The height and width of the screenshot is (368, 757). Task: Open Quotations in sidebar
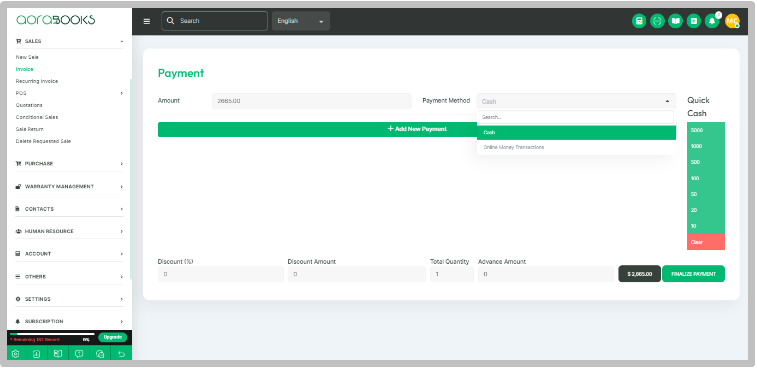pos(29,105)
